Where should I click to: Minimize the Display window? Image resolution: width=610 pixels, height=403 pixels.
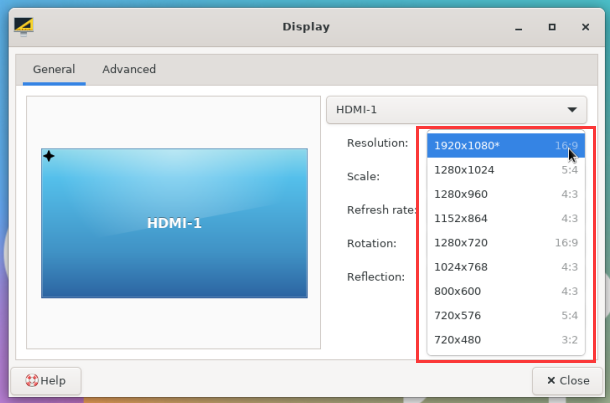click(518, 27)
